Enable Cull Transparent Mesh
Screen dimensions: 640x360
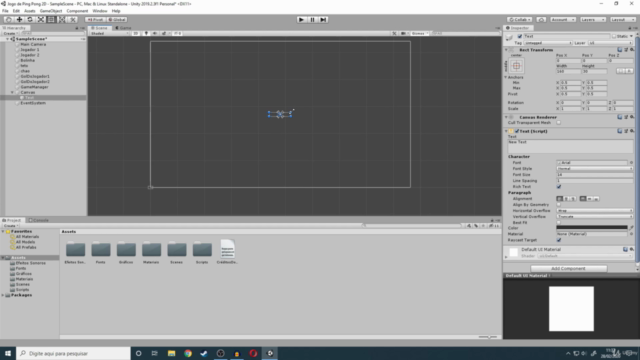558,122
